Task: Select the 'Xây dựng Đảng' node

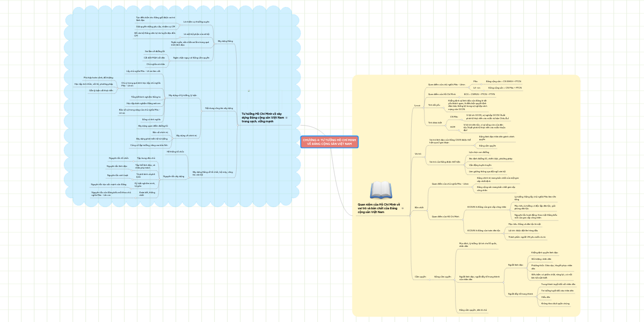Action: [x=225, y=41]
